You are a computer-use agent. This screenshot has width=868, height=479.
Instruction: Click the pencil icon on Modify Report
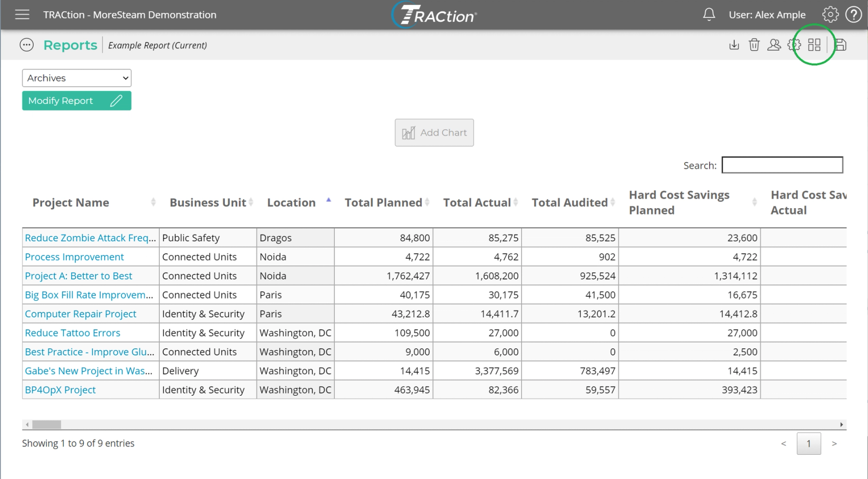(x=116, y=101)
